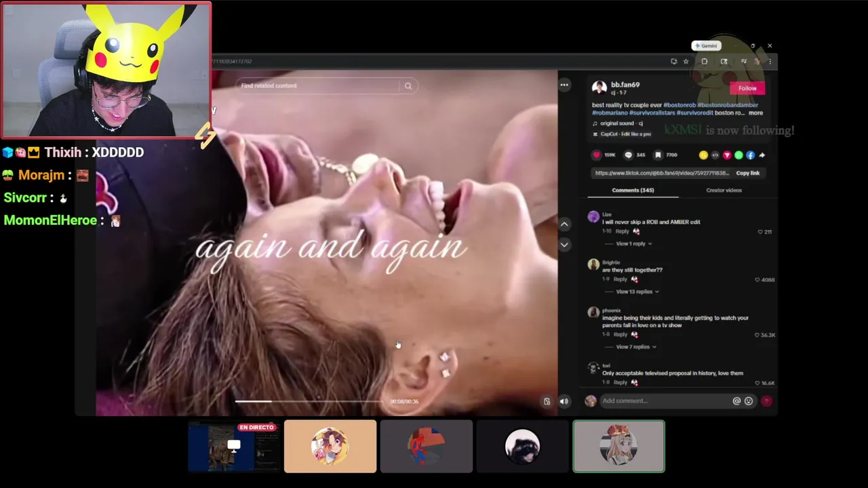868x488 pixels.
Task: Toggle the picture-in-picture button on the video
Action: [547, 401]
